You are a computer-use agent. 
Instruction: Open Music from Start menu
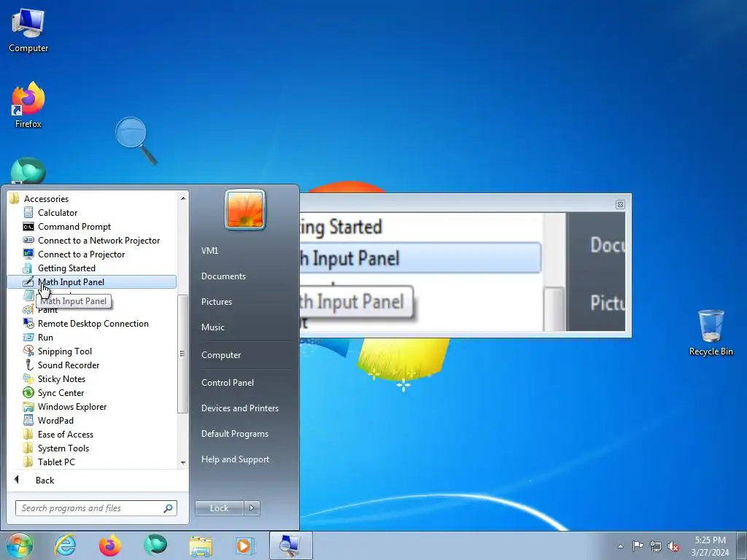(x=212, y=327)
